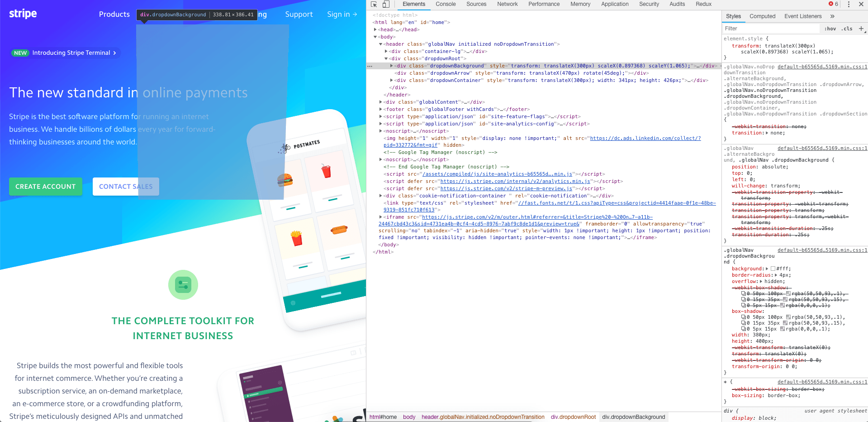Switch to the Computed styles tab

[x=762, y=16]
